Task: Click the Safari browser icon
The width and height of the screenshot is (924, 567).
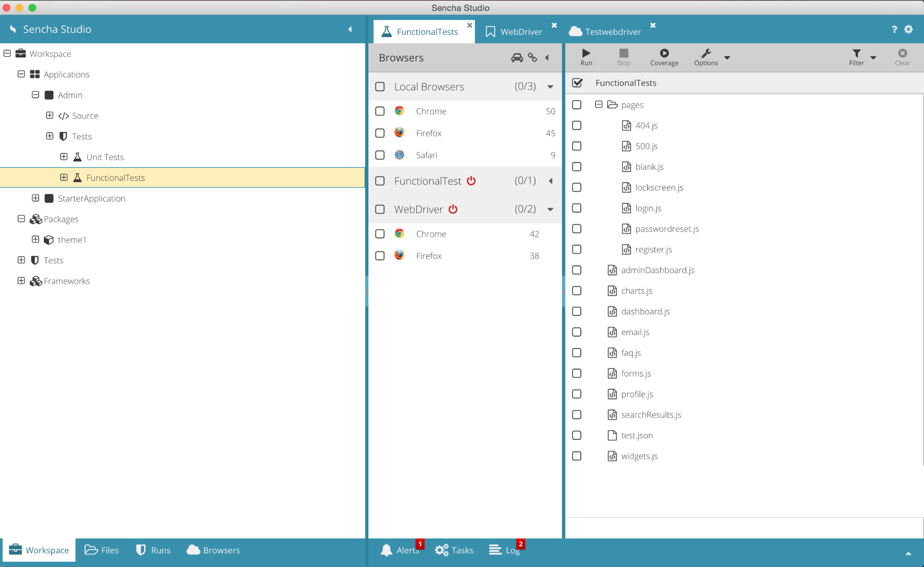Action: 399,155
